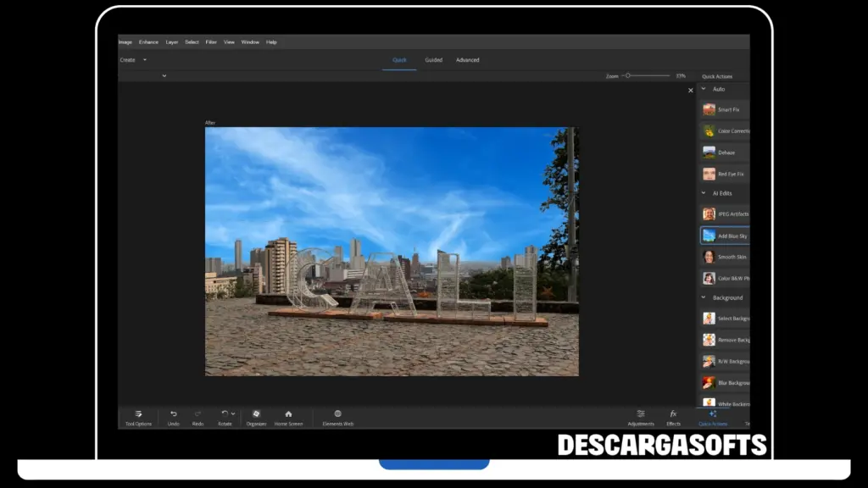Viewport: 868px width, 488px height.
Task: Click the Undo button
Action: (172, 418)
